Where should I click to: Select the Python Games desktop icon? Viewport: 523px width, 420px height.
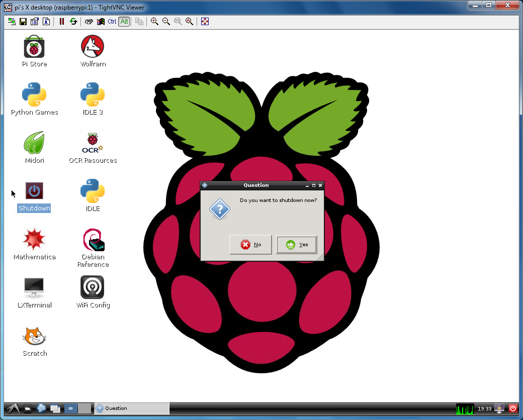point(34,99)
